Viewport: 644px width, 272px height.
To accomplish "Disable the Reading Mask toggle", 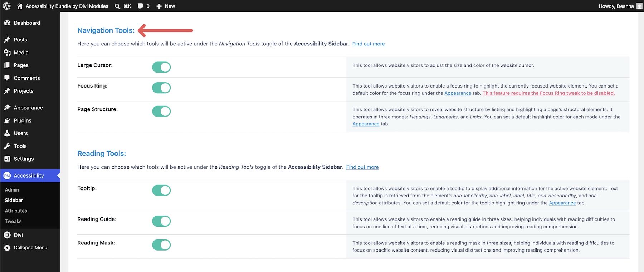I will 161,245.
